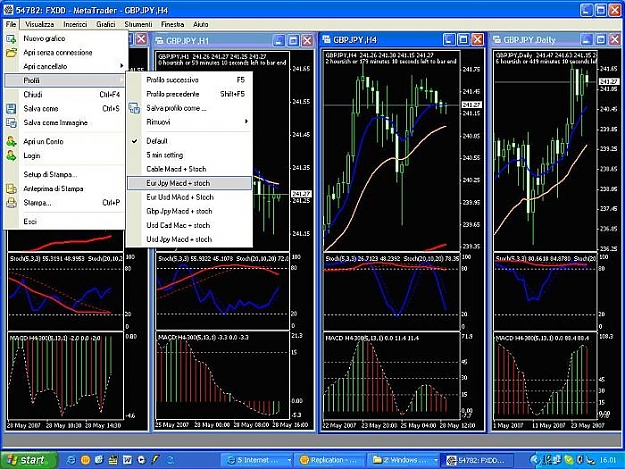The height and width of the screenshot is (469, 625).
Task: Select Profilo successivo
Action: pyautogui.click(x=189, y=80)
